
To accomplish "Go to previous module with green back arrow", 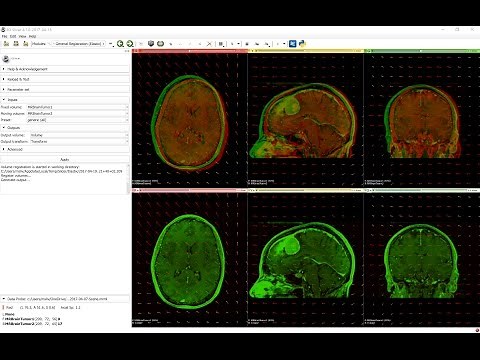I will click(120, 44).
